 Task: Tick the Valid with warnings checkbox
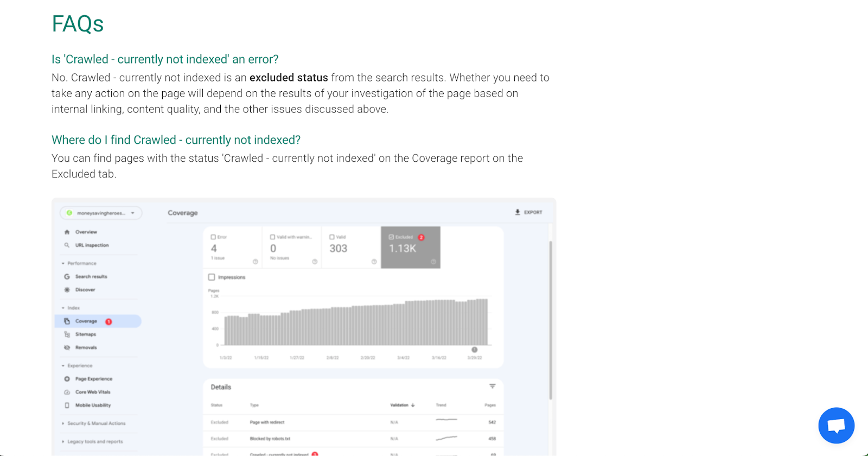(x=272, y=237)
